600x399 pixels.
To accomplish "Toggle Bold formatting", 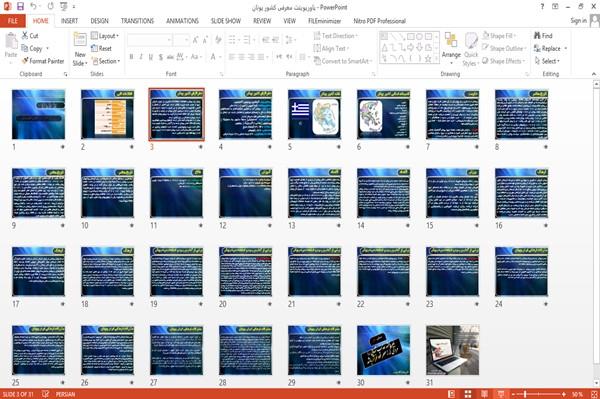I will [131, 57].
